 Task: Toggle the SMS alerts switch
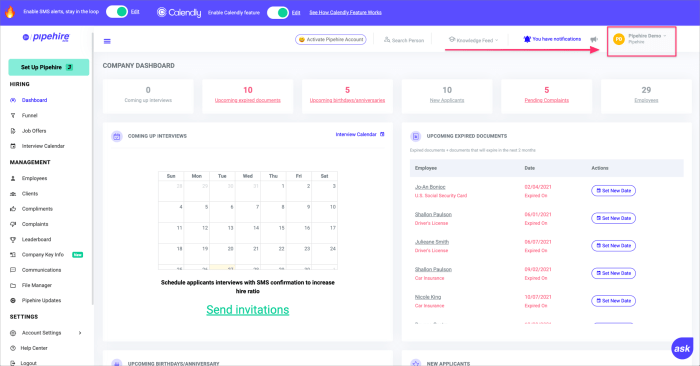point(117,12)
